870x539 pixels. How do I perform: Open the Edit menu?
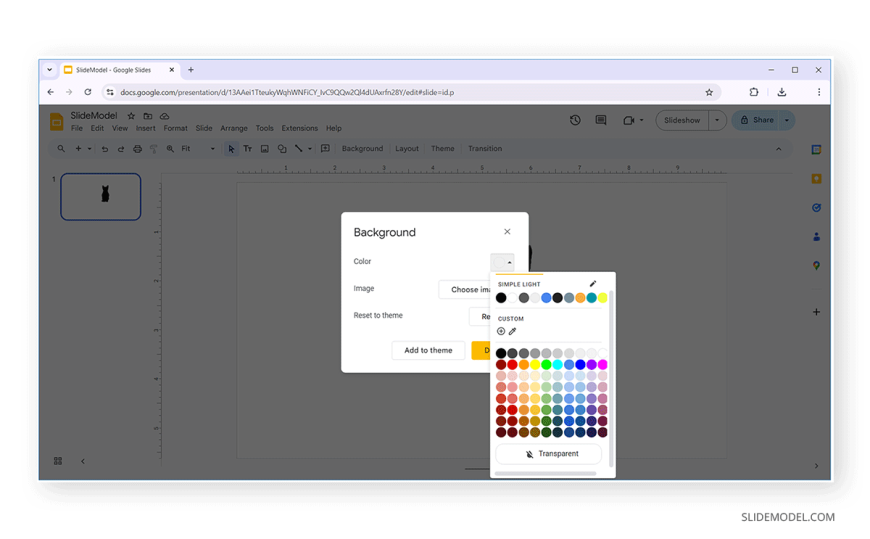(97, 128)
